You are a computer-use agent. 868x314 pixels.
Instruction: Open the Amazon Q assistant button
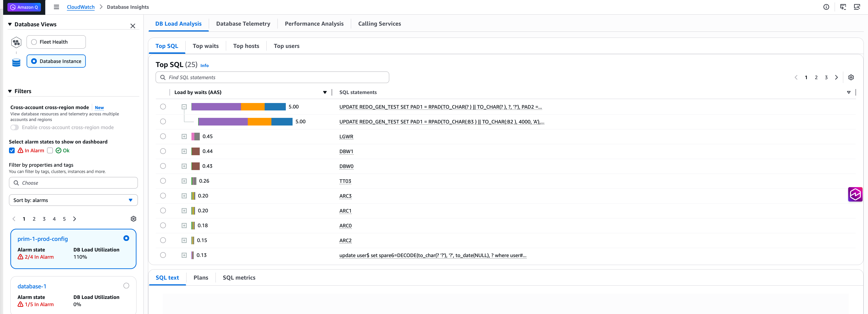tap(24, 7)
